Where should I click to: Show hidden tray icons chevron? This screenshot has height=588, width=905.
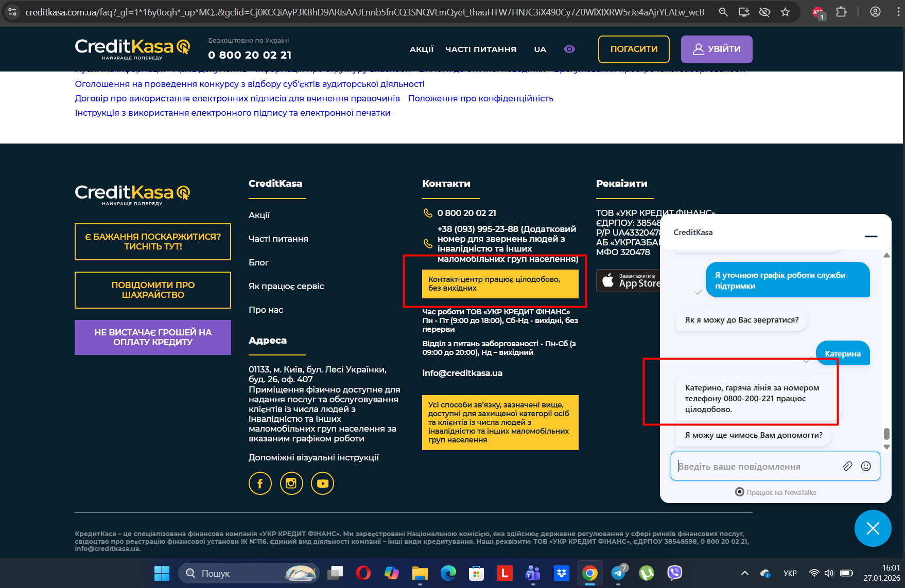[744, 573]
